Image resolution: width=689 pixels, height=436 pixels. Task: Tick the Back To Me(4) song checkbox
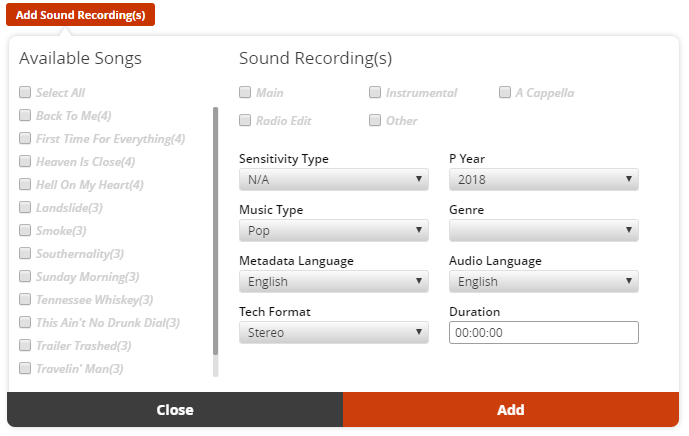click(x=25, y=115)
